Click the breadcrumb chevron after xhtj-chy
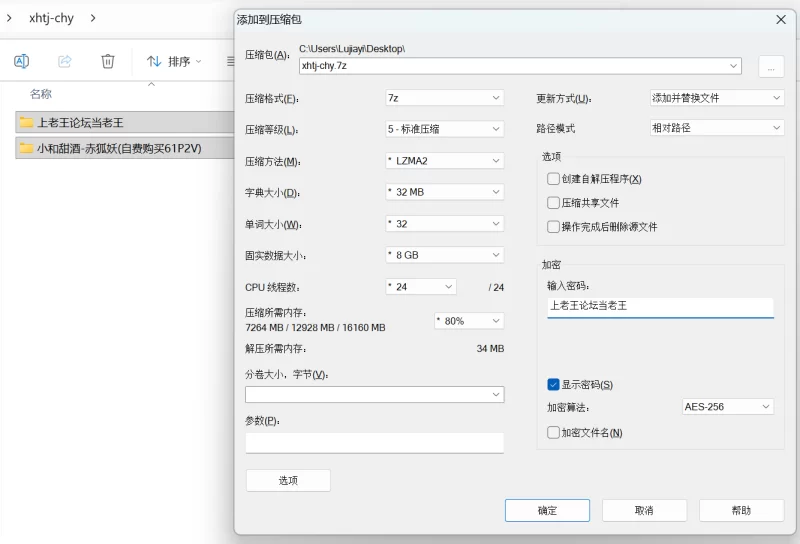 click(94, 18)
